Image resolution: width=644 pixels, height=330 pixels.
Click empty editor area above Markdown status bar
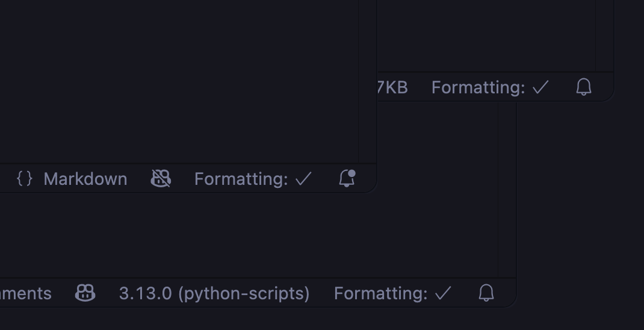pyautogui.click(x=181, y=78)
